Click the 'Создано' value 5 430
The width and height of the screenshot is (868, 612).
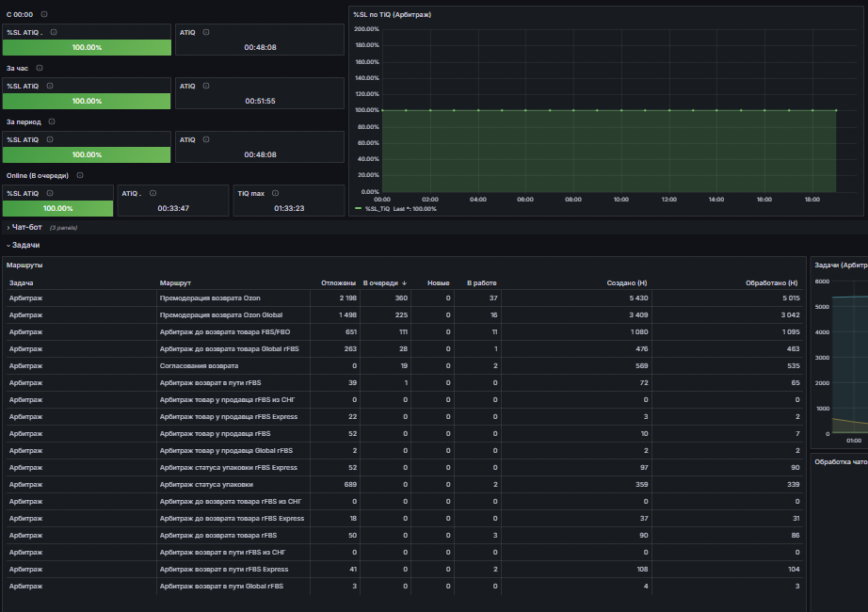[638, 298]
